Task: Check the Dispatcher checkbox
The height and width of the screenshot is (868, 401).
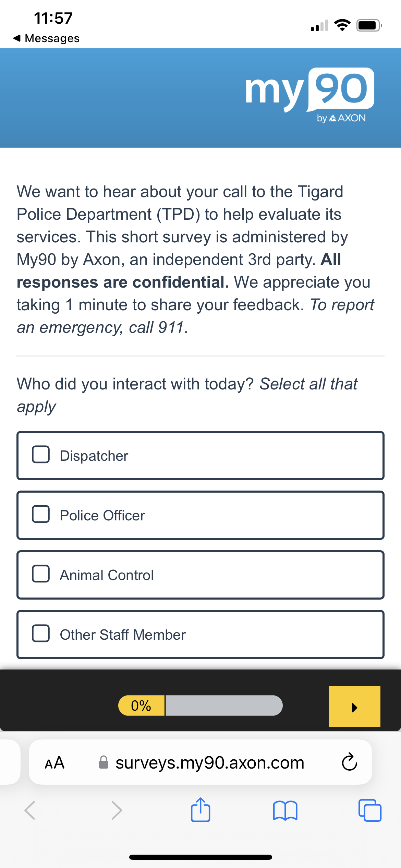Action: click(41, 455)
